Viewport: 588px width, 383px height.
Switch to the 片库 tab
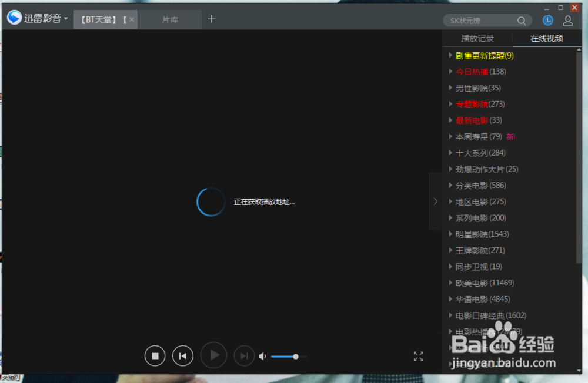(x=171, y=19)
